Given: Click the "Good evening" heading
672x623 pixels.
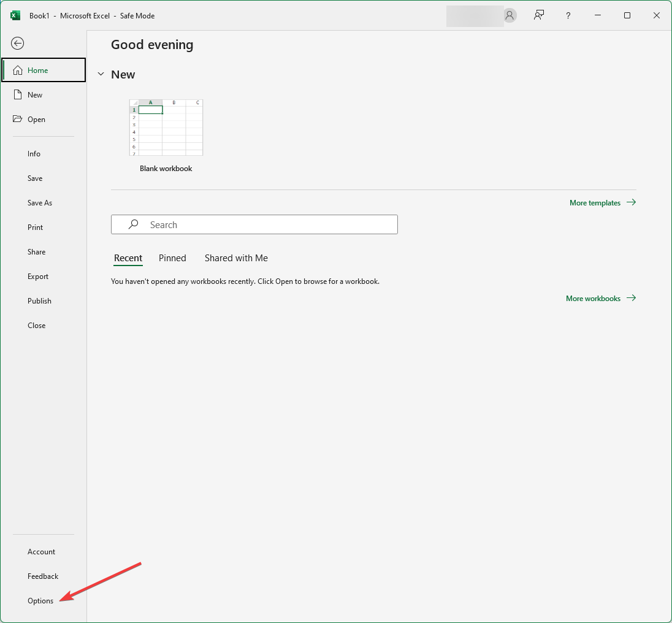Looking at the screenshot, I should pyautogui.click(x=152, y=45).
